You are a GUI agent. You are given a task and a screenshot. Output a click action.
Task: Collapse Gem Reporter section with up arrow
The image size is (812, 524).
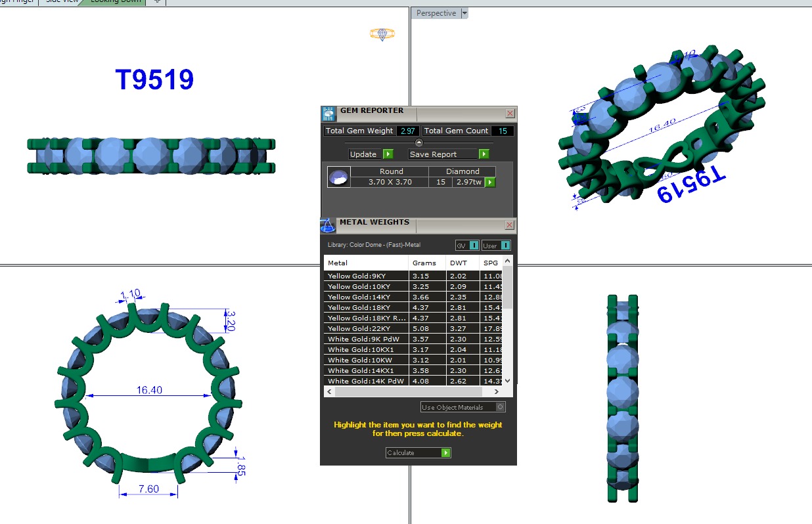(419, 142)
